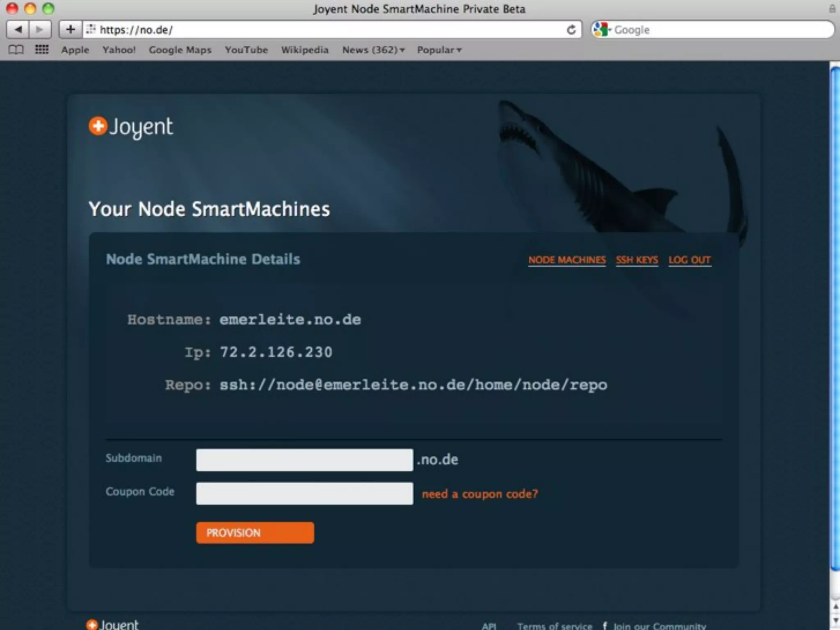Viewport: 840px width, 630px height.
Task: Expand the News (362) bookmarks dropdown
Action: click(373, 50)
